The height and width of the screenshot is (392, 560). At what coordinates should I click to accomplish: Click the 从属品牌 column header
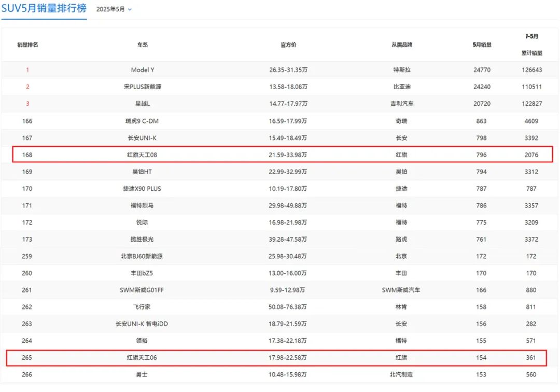(401, 45)
